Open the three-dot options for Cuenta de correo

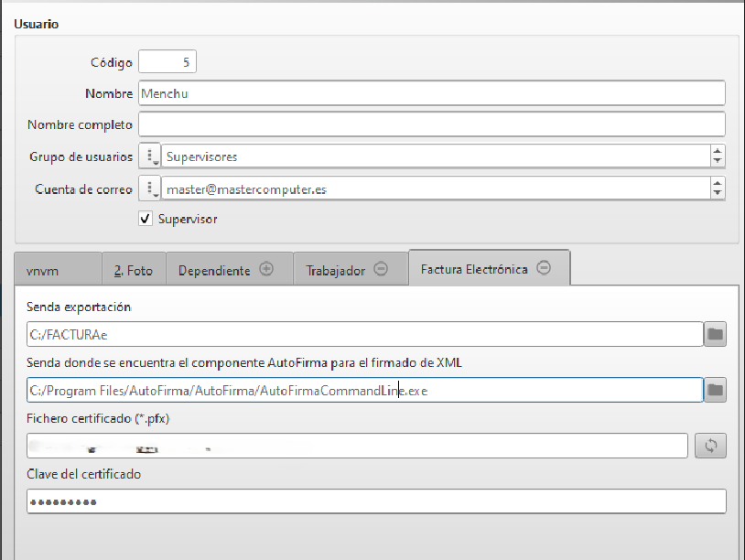(150, 189)
